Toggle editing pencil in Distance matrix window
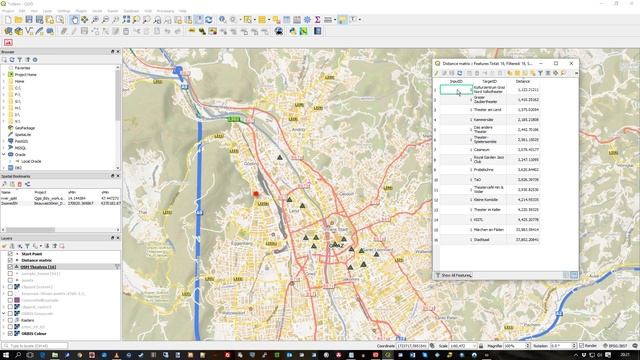Image resolution: width=640 pixels, height=360 pixels. (x=437, y=73)
